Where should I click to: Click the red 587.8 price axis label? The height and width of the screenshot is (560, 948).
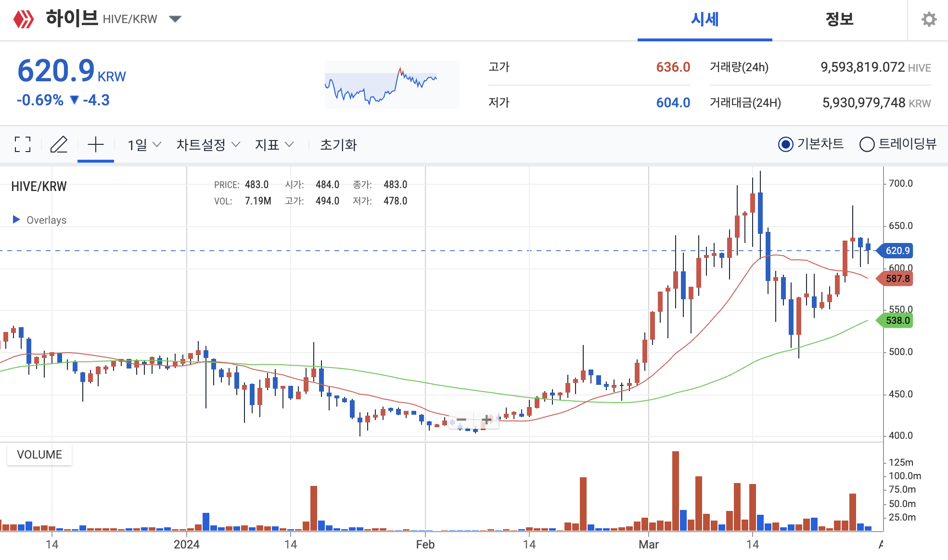[897, 279]
